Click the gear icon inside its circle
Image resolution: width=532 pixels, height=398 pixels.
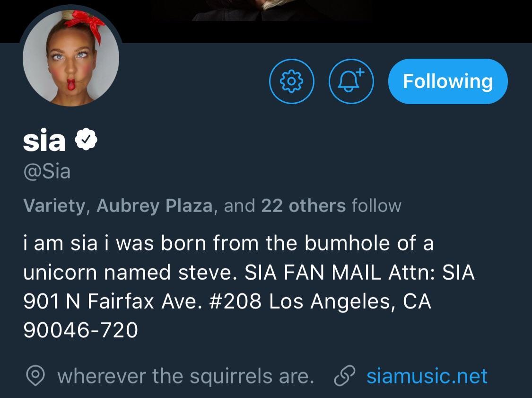coord(292,81)
